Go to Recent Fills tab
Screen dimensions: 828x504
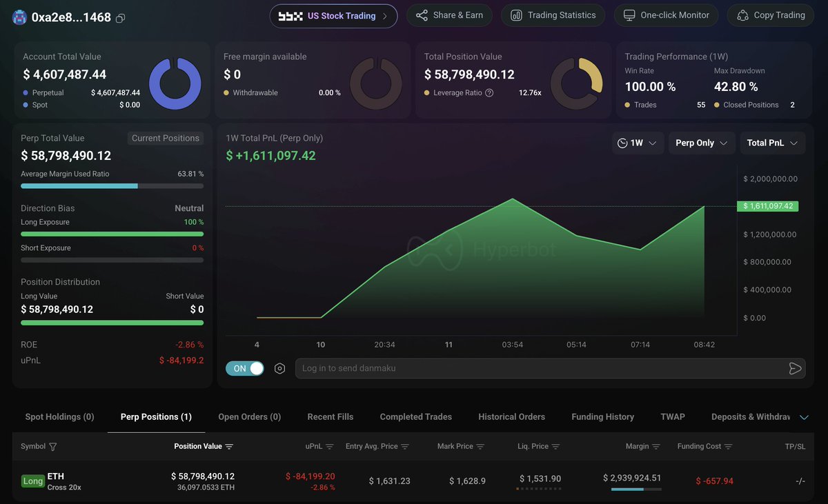(x=331, y=416)
